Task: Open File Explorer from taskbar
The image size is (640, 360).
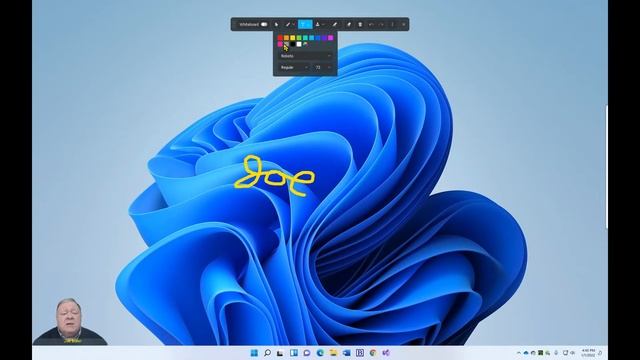Action: pyautogui.click(x=333, y=353)
